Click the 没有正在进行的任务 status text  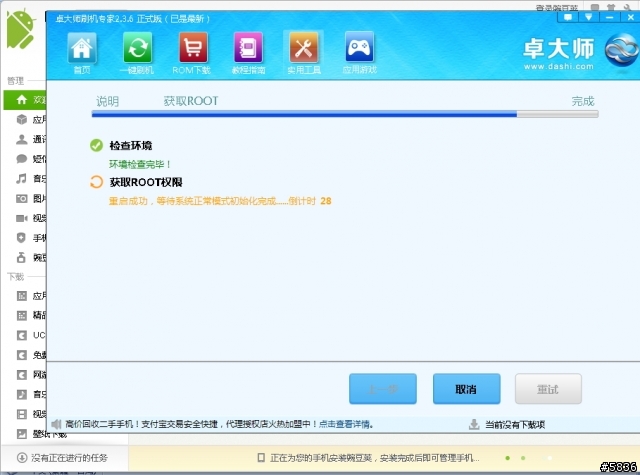[x=69, y=458]
